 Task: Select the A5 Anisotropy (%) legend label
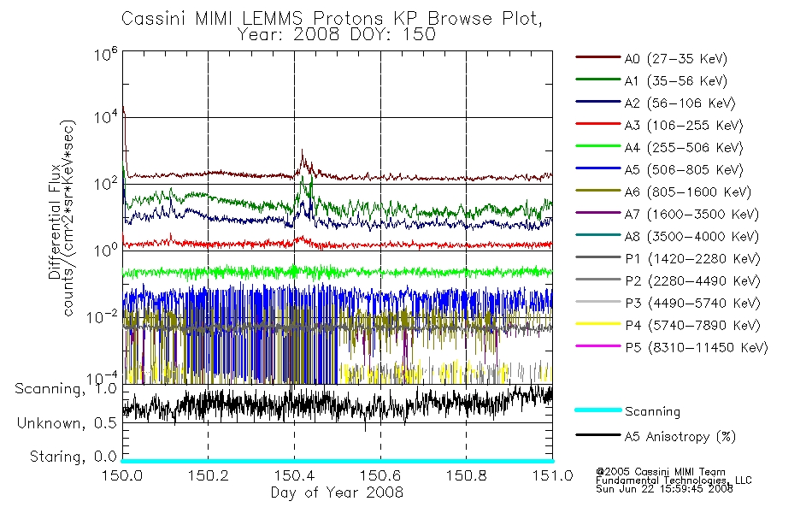click(x=680, y=437)
